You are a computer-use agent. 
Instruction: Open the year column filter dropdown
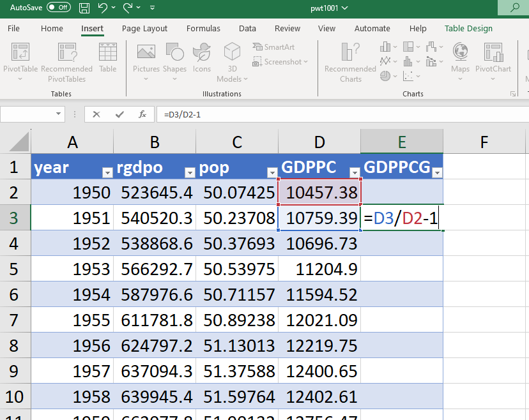click(106, 172)
